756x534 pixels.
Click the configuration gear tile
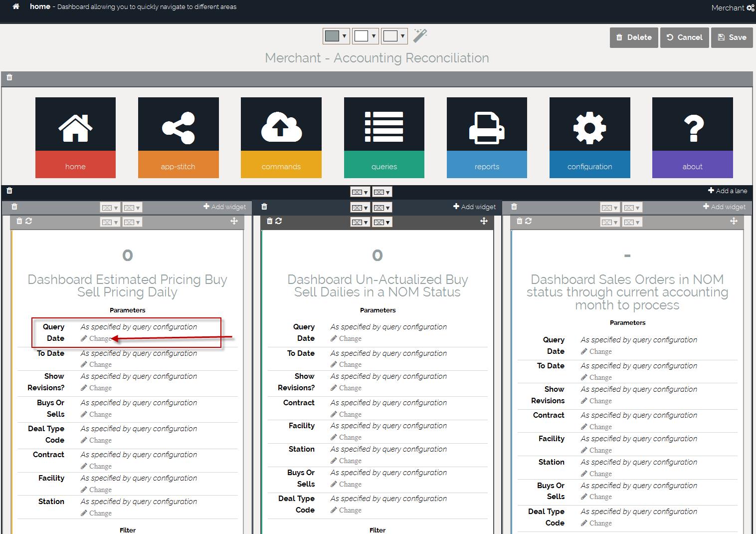[589, 137]
